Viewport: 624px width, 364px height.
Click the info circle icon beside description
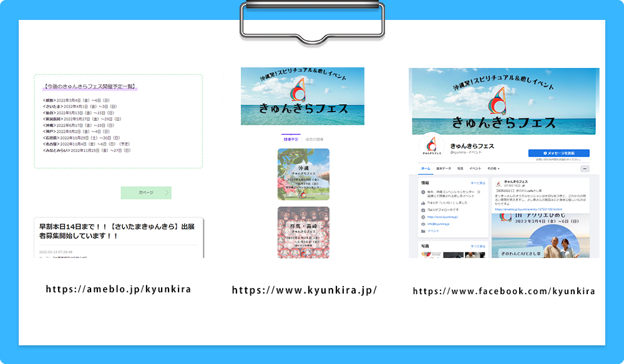423,192
